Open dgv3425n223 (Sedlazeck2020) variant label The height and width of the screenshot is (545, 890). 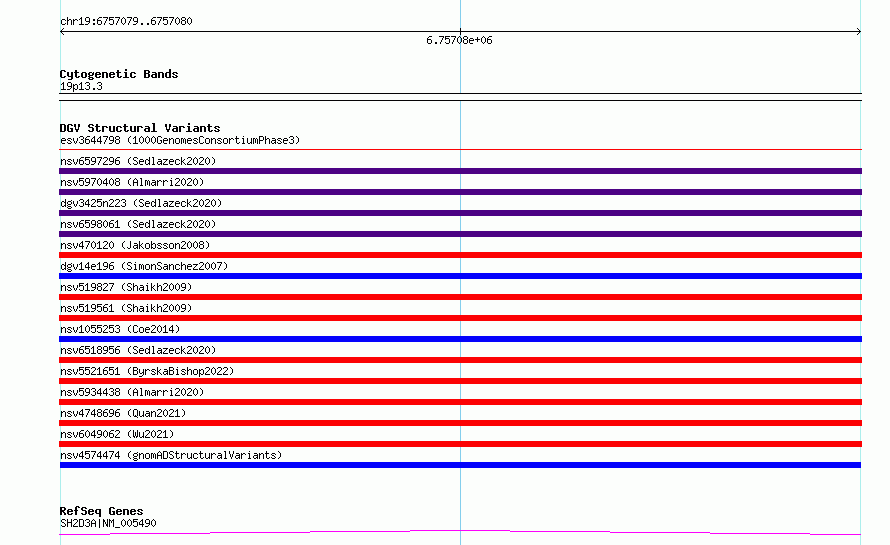[x=141, y=203]
